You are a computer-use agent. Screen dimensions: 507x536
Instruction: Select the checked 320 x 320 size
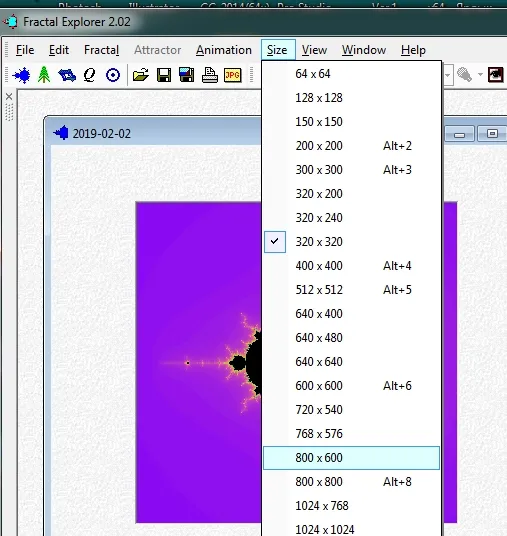coord(351,242)
